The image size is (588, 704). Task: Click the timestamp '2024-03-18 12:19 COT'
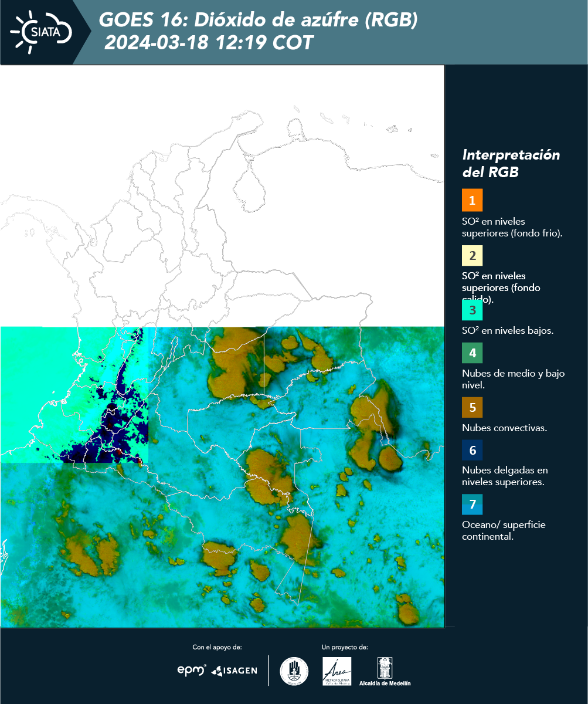pos(209,43)
